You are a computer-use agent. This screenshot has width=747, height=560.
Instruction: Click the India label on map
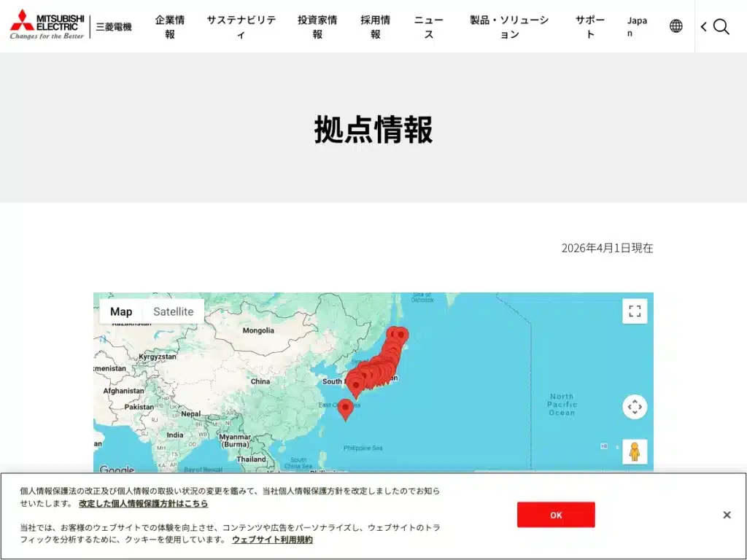pyautogui.click(x=175, y=435)
